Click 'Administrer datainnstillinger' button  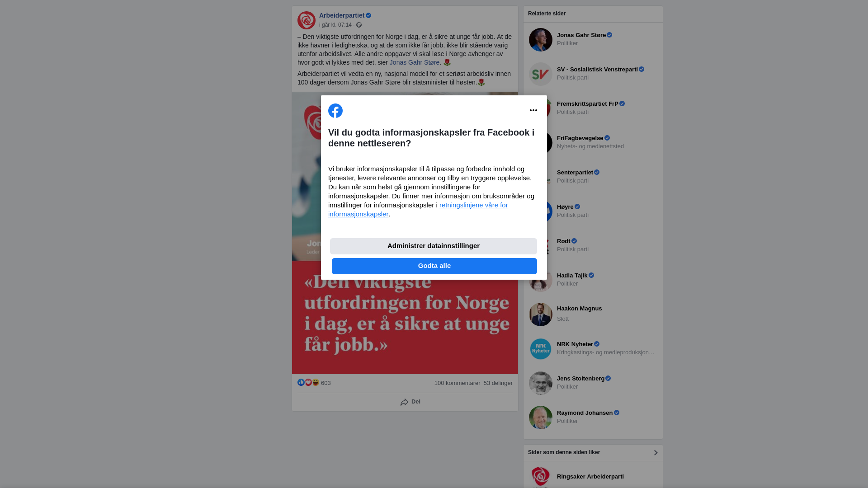(x=434, y=246)
